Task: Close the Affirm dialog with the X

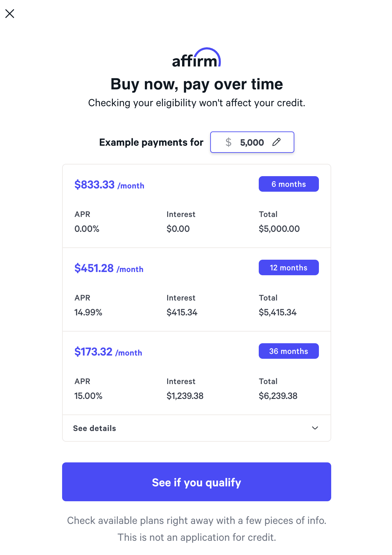Action: (10, 14)
